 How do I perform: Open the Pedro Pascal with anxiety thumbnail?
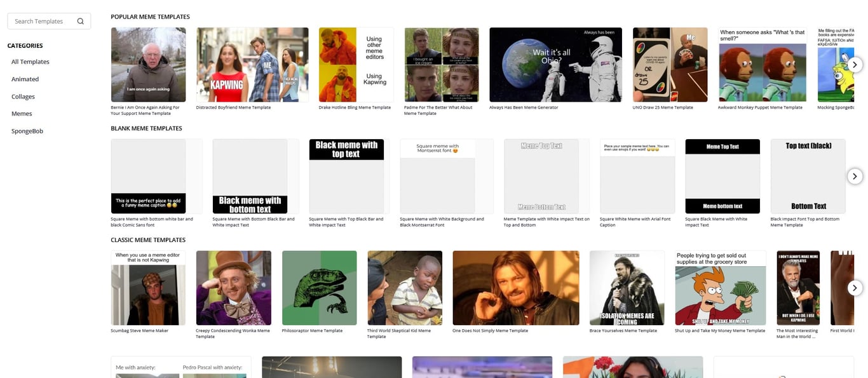181,367
